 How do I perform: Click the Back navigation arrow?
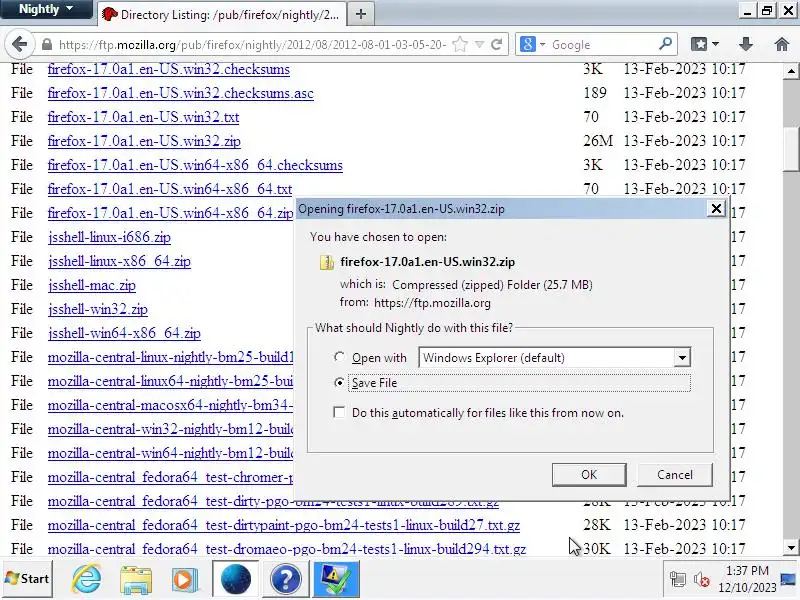click(x=19, y=44)
